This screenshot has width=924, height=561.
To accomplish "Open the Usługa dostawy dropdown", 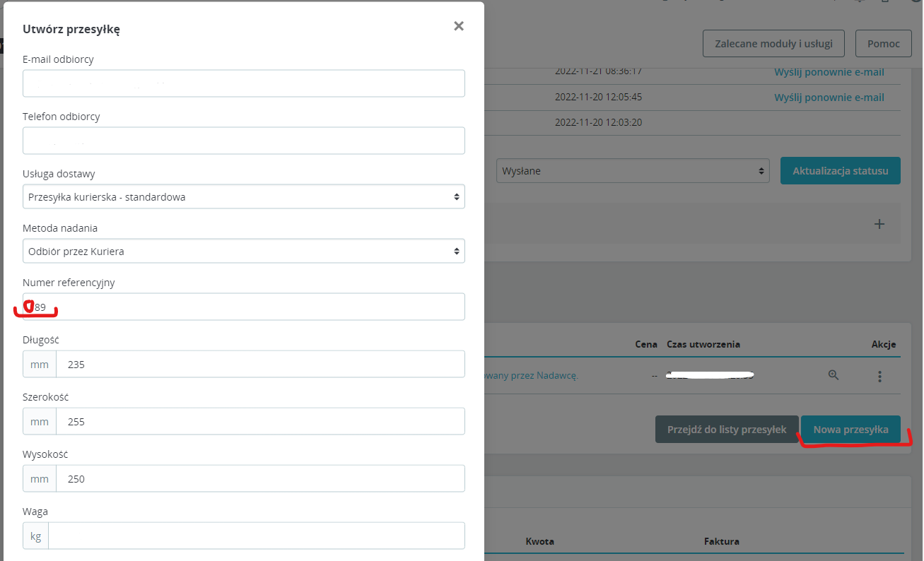I will (x=244, y=196).
